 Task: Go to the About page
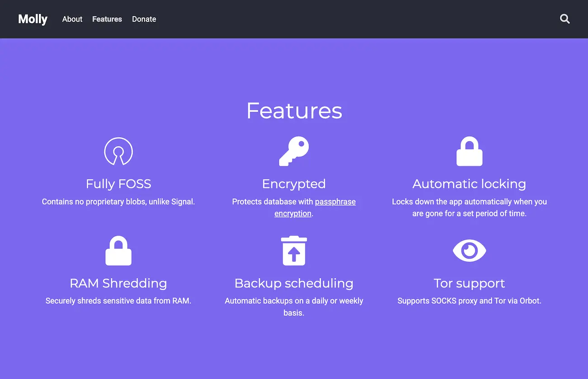(x=72, y=19)
